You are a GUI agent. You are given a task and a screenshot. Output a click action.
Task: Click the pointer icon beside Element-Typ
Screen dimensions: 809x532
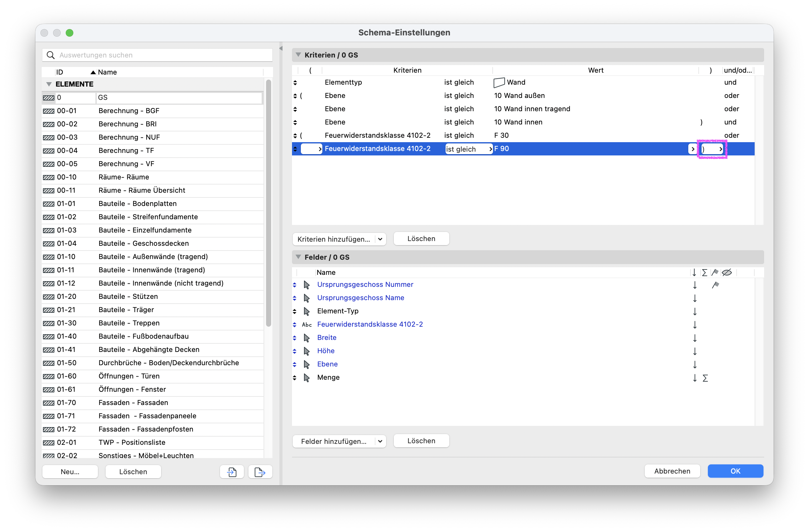tap(307, 311)
